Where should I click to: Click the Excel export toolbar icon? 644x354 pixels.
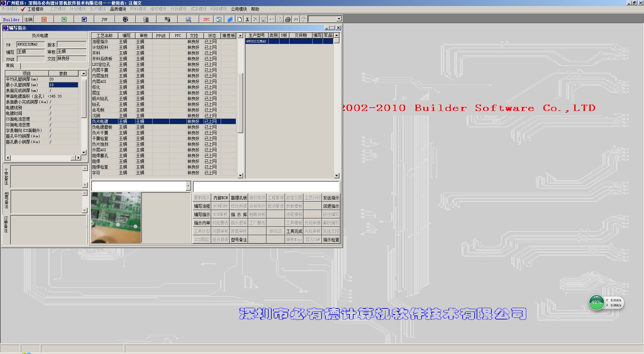(64, 19)
